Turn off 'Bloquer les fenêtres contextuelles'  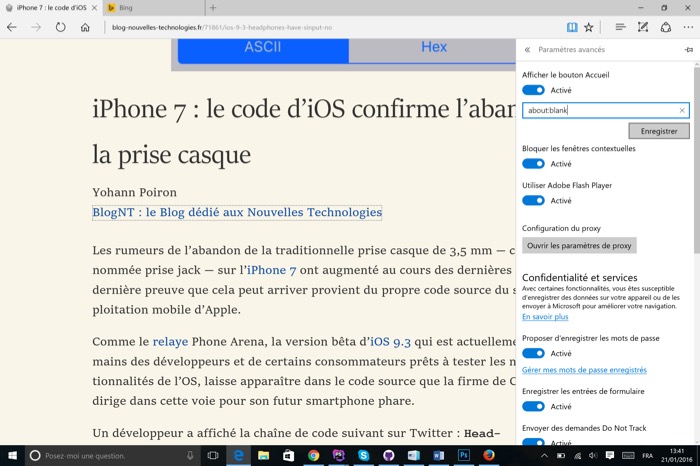coord(533,164)
